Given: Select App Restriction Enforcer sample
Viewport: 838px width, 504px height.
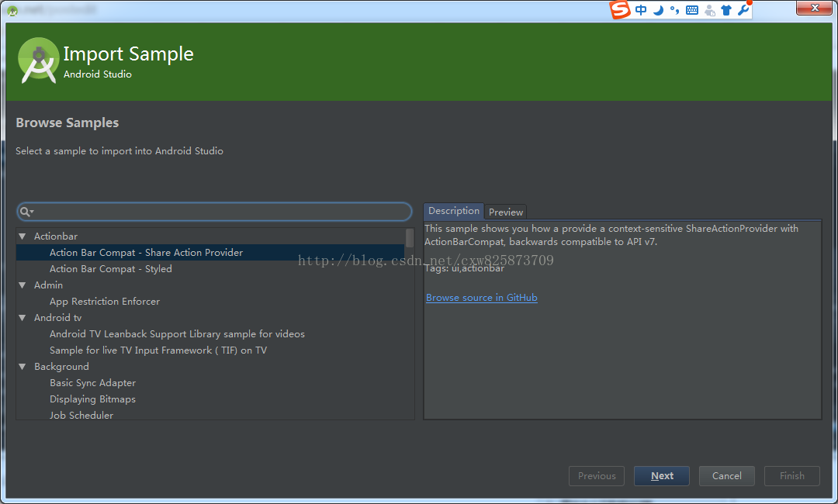Looking at the screenshot, I should [x=105, y=302].
